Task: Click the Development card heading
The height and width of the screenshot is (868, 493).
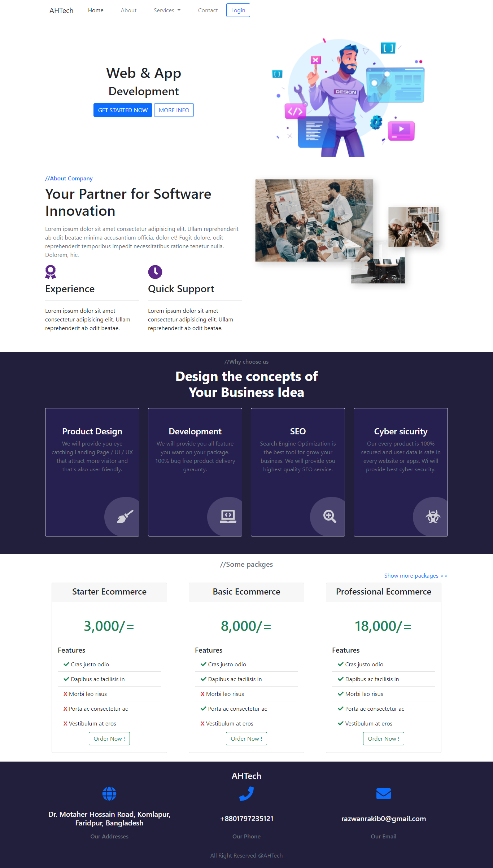Action: pos(195,431)
